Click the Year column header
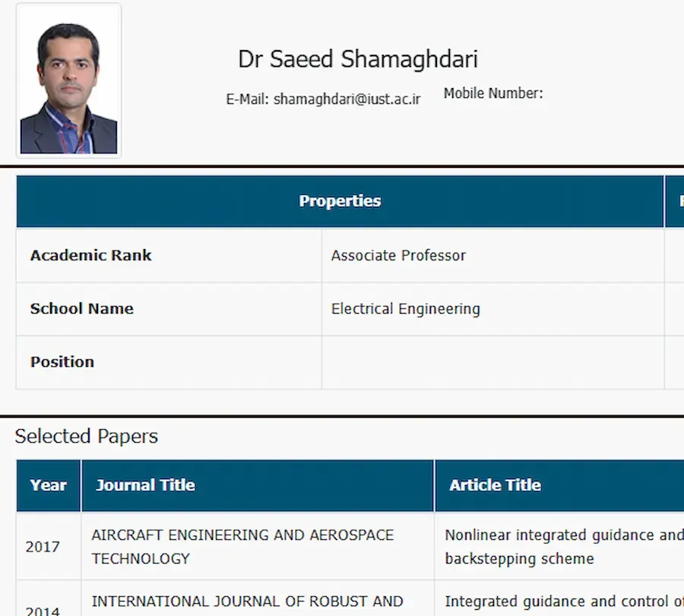684x616 pixels. tap(49, 485)
